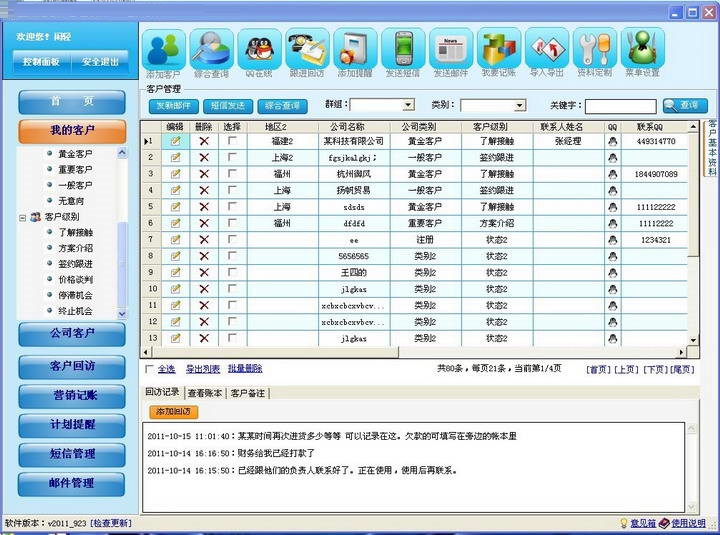
Task: Click the 批量删除 link
Action: pos(245,369)
